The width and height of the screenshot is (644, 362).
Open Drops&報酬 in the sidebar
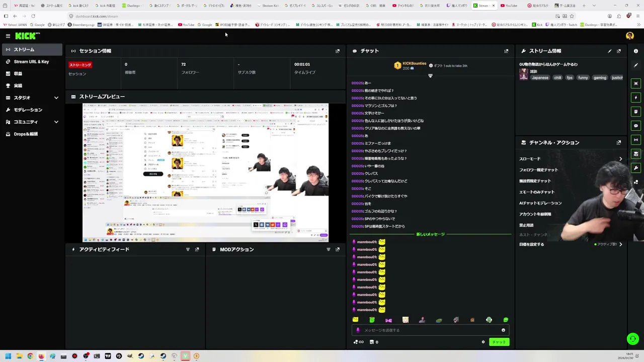point(31,134)
